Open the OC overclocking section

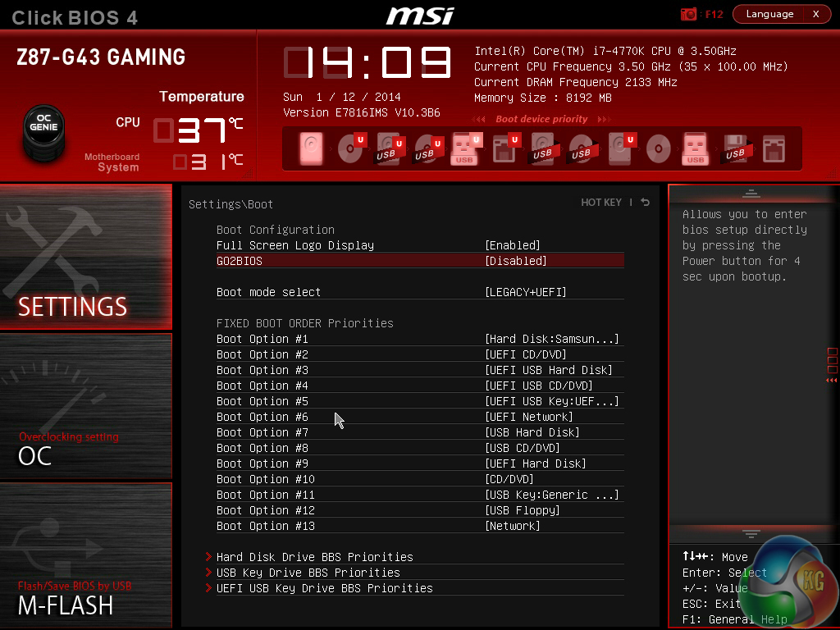tap(85, 405)
